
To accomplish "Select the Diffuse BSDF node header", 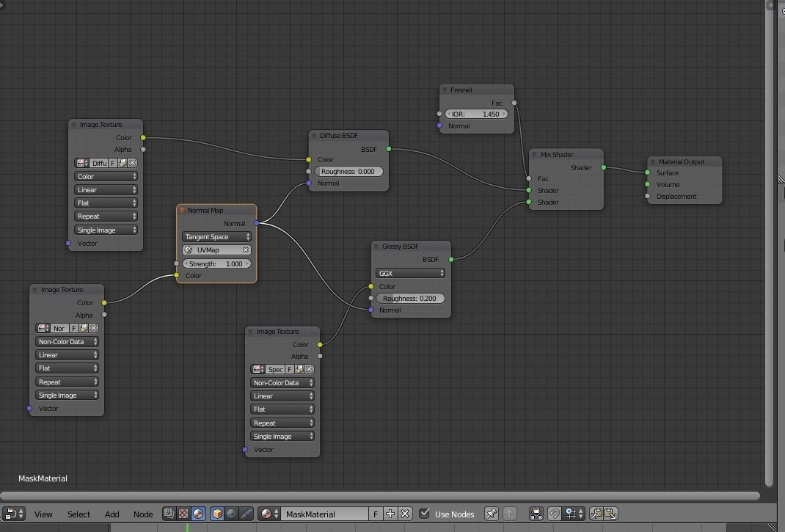I will point(348,135).
